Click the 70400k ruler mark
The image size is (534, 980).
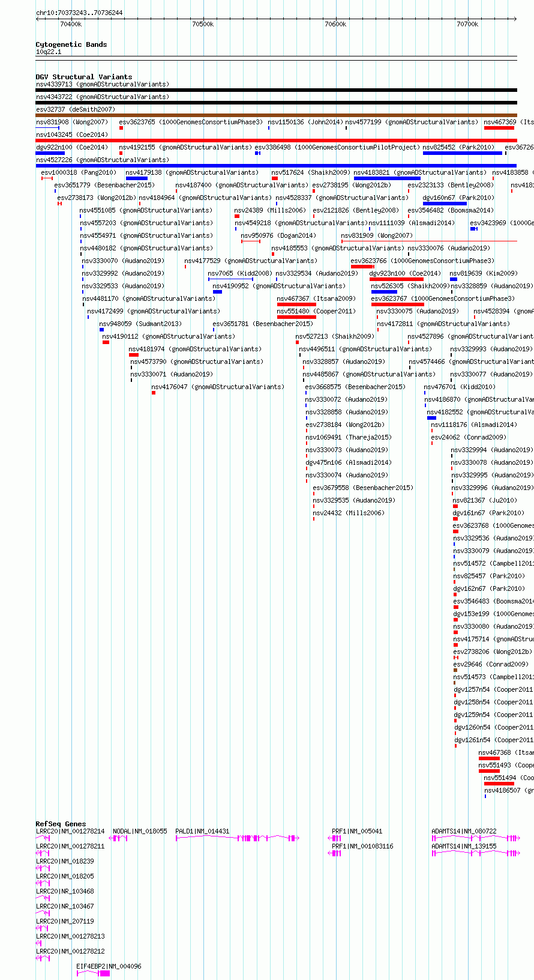[71, 24]
